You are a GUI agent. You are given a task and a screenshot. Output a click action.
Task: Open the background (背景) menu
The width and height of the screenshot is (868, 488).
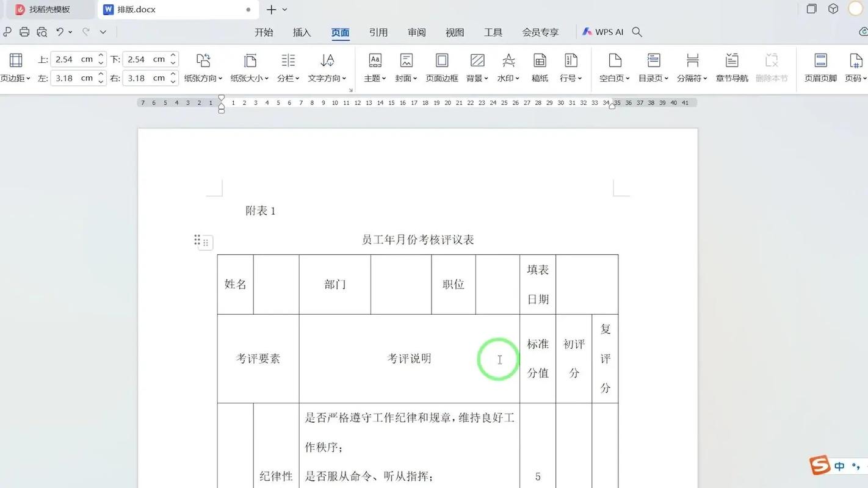pyautogui.click(x=477, y=67)
